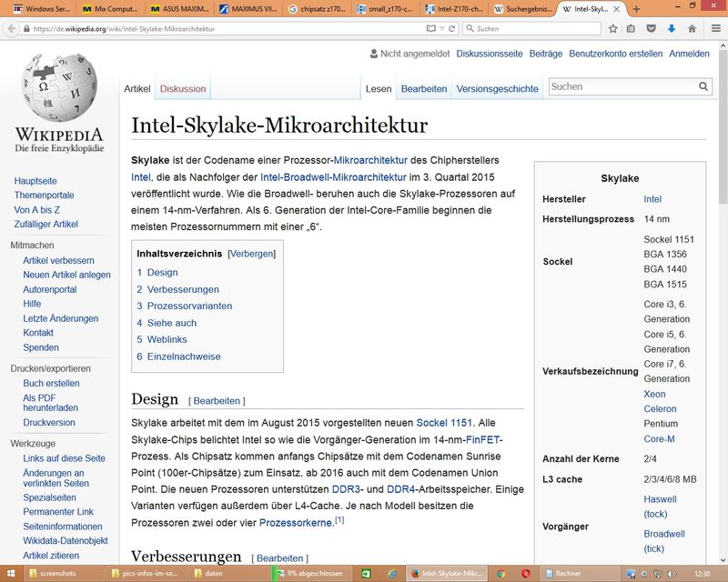Screen dimensions: 728x582
Task: Click the Sockel 1151 link in Design
Action: pyautogui.click(x=444, y=423)
